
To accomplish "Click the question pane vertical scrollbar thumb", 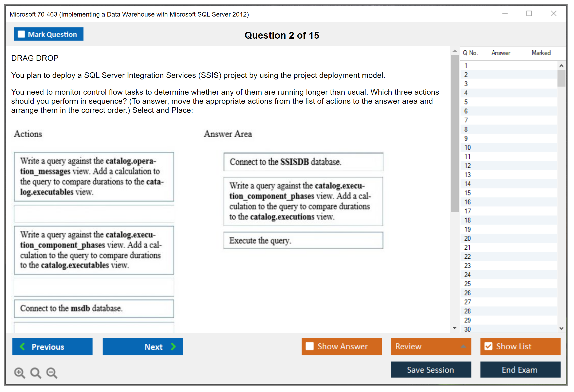I will (454, 133).
